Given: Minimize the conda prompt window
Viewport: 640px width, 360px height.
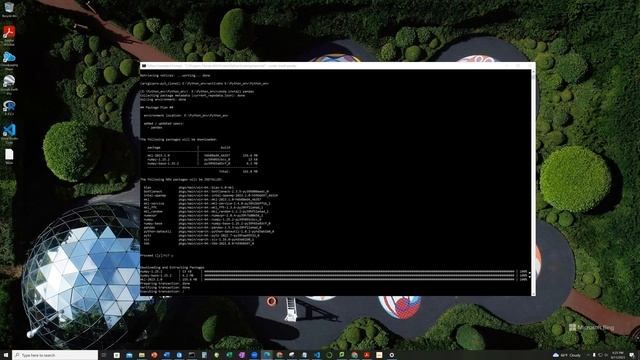Looking at the screenshot, I should pyautogui.click(x=507, y=65).
